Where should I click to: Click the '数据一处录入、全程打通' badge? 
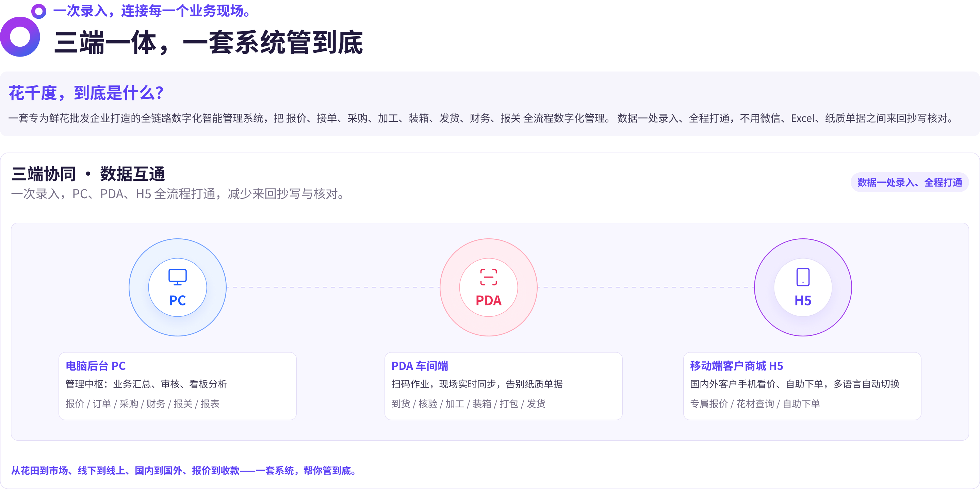coord(909,183)
